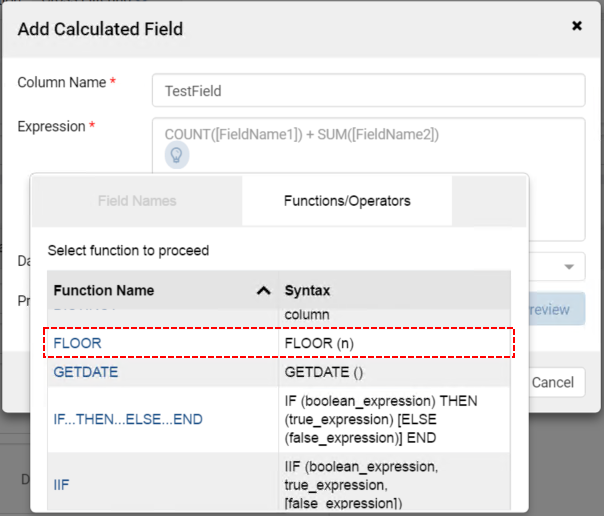Click the IF boolean_expression THEN syntax cell
The image size is (604, 516).
tap(394, 419)
